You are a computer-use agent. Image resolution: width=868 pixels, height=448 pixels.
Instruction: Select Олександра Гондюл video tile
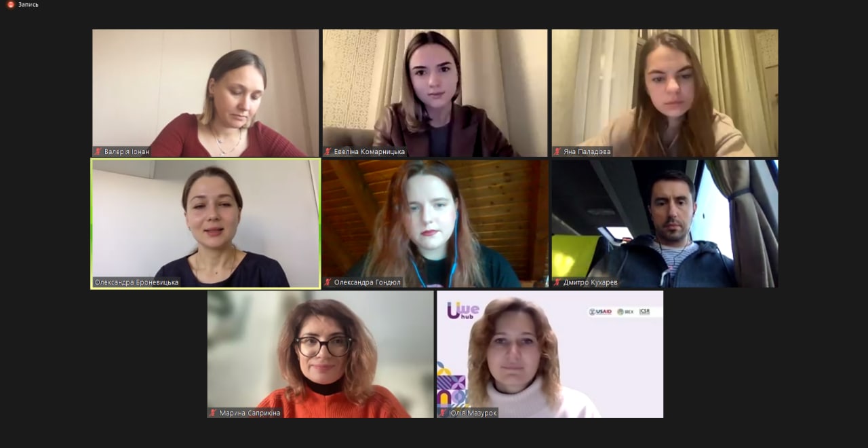(x=435, y=223)
